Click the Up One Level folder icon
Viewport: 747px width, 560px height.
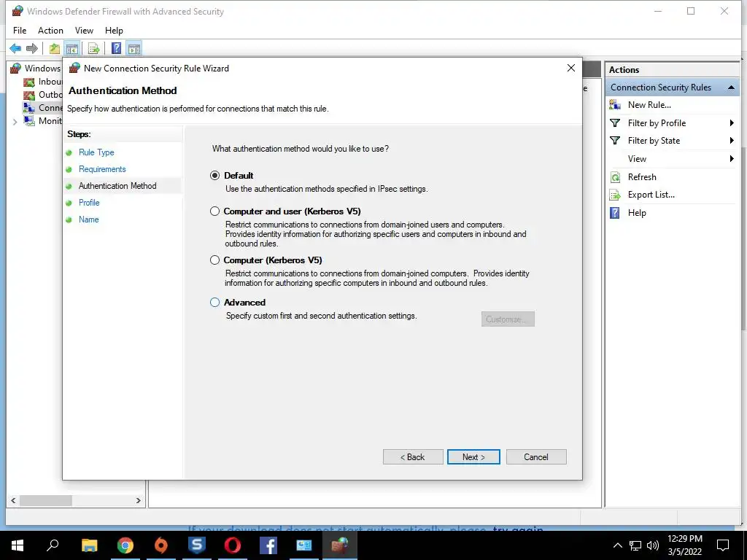[x=55, y=48]
